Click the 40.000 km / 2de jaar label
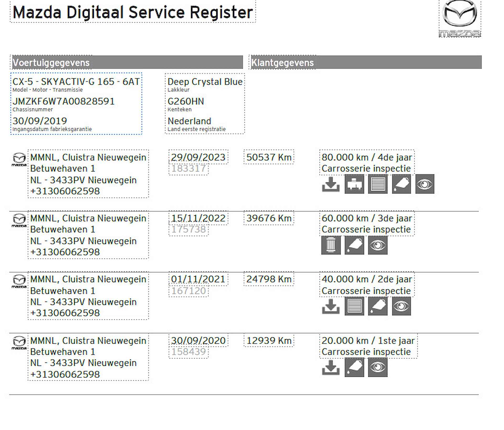Viewport: 504px width, 430px height. (367, 279)
